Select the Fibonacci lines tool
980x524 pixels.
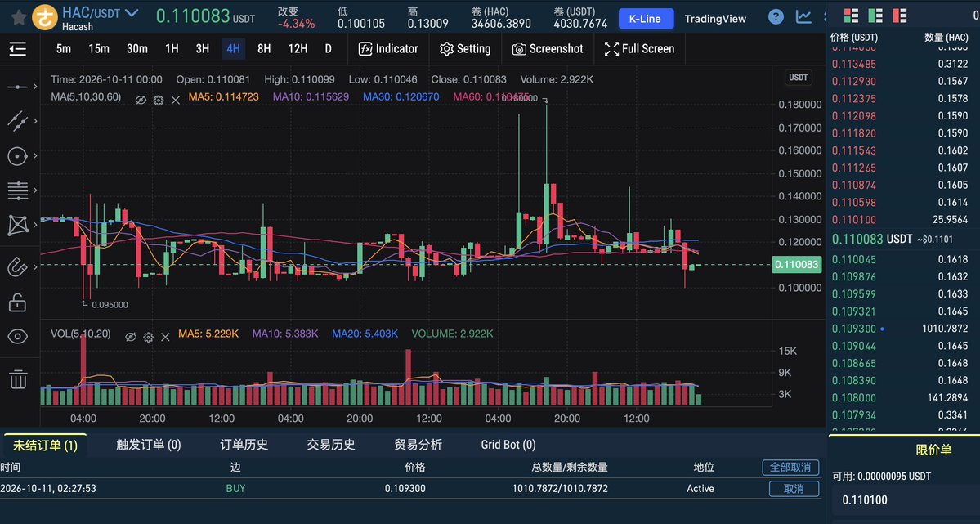(x=17, y=190)
